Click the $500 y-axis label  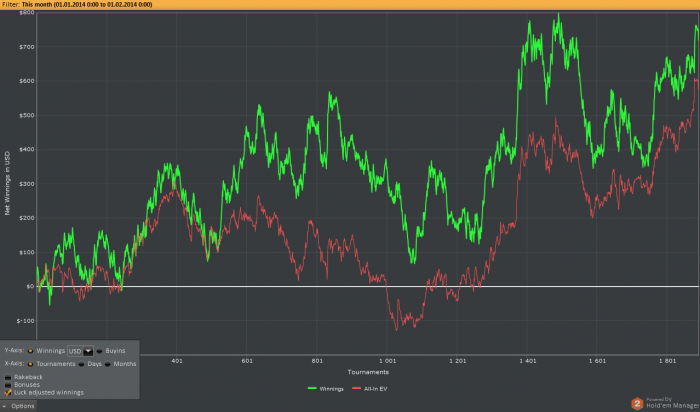(26, 115)
